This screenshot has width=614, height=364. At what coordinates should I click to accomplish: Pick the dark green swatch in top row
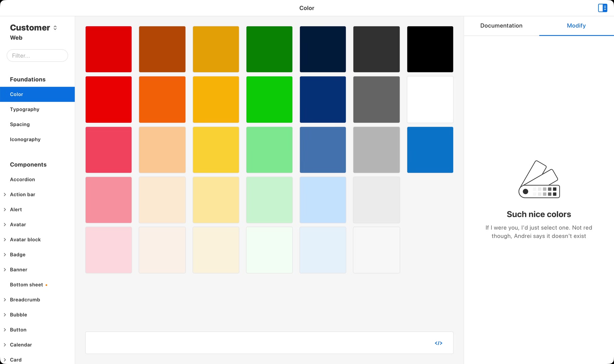tap(269, 49)
